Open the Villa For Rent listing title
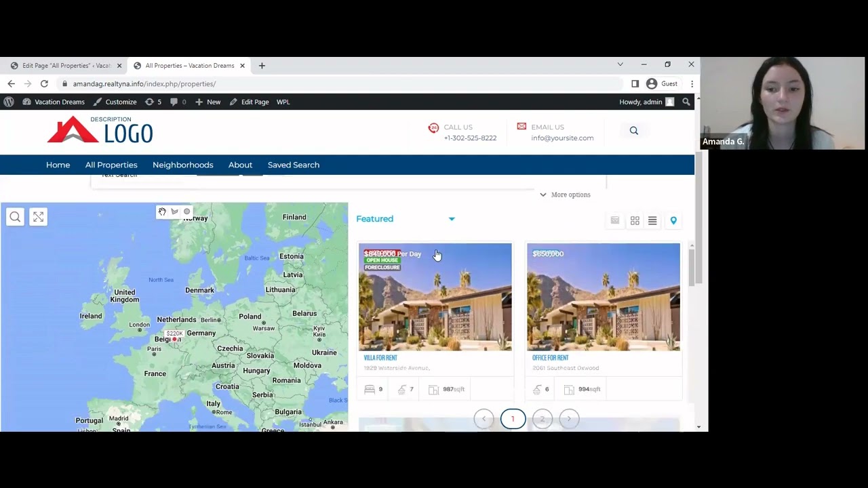868x488 pixels. tap(380, 358)
